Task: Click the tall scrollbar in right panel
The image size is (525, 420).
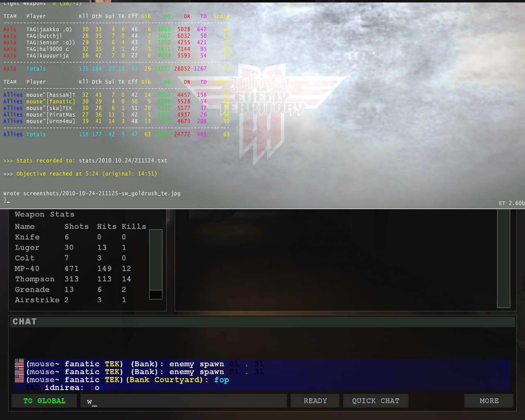Action: tap(503, 258)
